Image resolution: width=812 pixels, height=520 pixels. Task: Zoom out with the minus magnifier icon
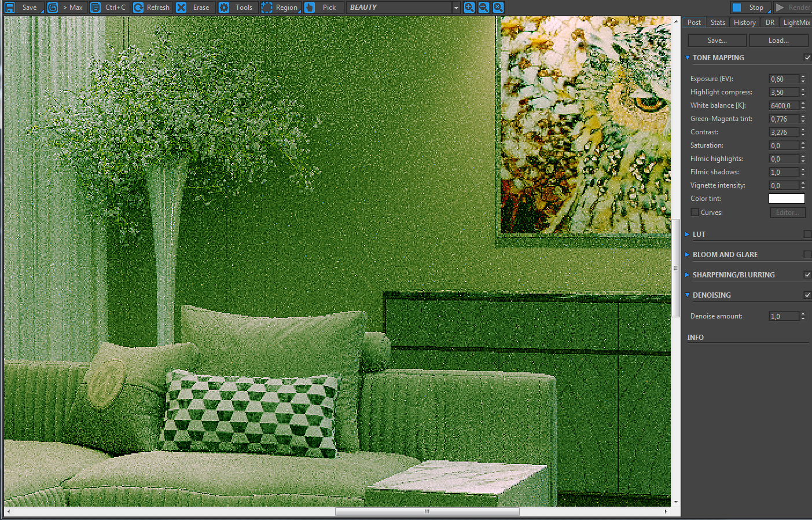484,8
